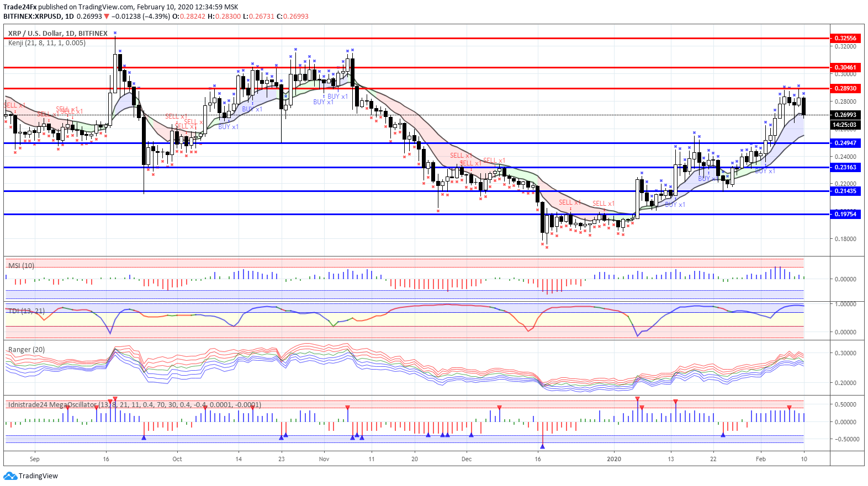
Task: Click the 0.32000 price axis tick
Action: point(845,46)
